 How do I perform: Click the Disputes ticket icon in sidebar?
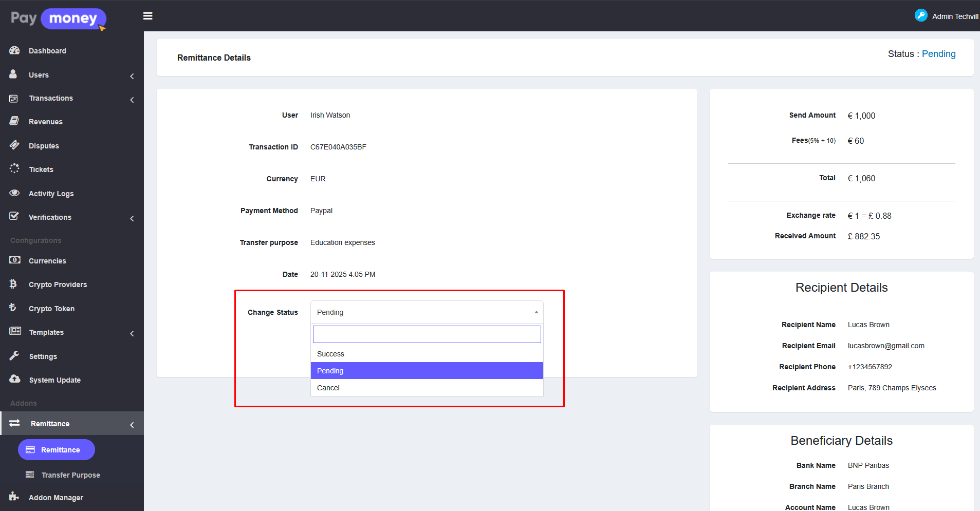tap(14, 145)
